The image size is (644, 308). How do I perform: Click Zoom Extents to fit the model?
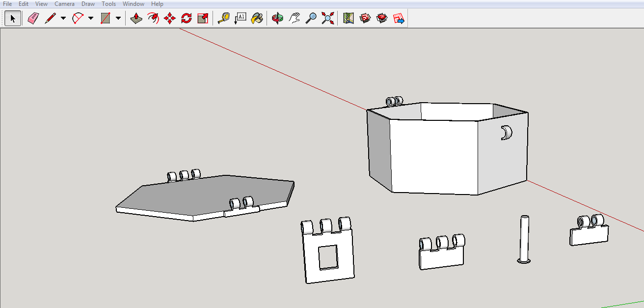pyautogui.click(x=327, y=18)
